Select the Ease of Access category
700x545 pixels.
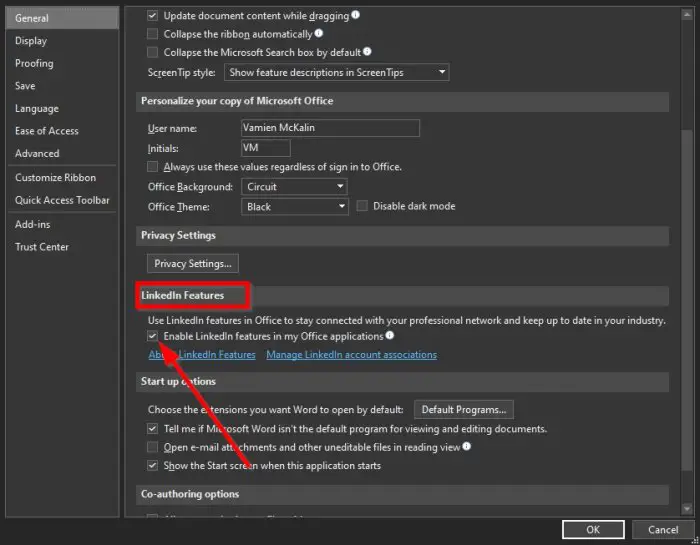[x=62, y=131]
